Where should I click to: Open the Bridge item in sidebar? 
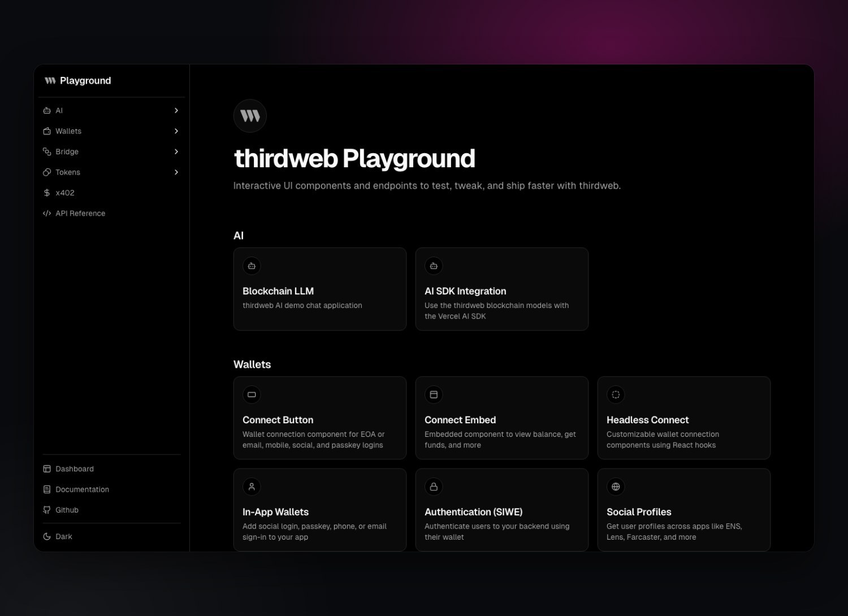tap(111, 151)
